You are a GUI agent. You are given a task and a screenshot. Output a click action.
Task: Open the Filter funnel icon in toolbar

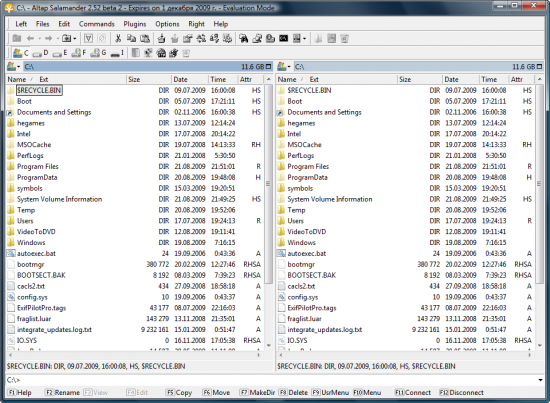click(x=88, y=39)
